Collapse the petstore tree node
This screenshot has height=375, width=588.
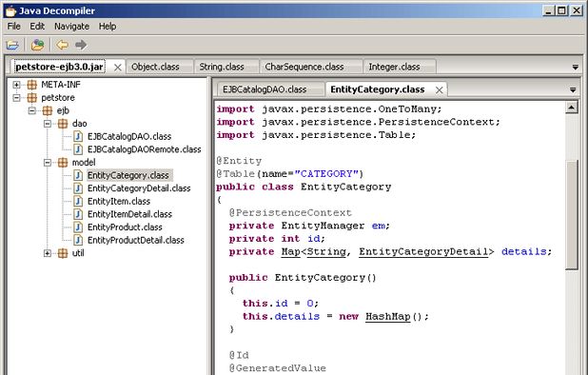16,98
